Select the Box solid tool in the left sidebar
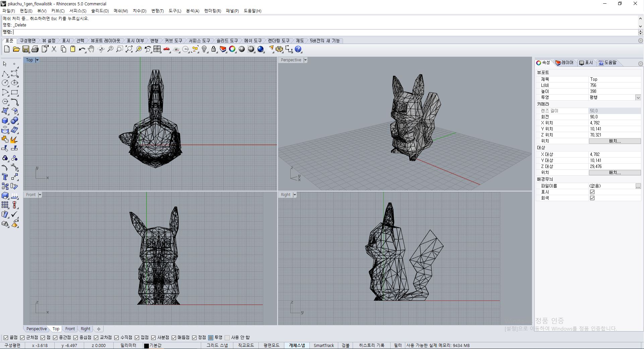Screen dimensions: 644x349 click(5, 121)
